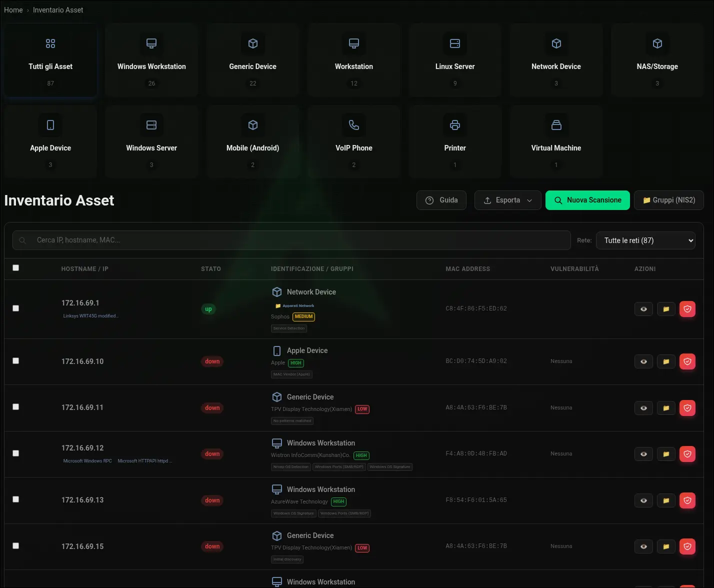The image size is (714, 588).
Task: Open the asset 172.16.69.12
Action: point(82,448)
